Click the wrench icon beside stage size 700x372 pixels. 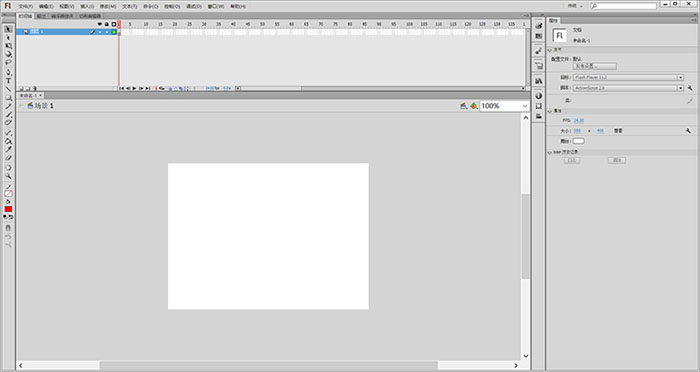(688, 131)
